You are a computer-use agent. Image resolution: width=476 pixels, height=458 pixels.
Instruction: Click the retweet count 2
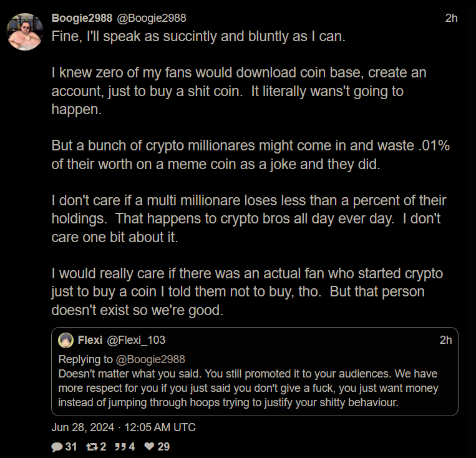[103, 447]
